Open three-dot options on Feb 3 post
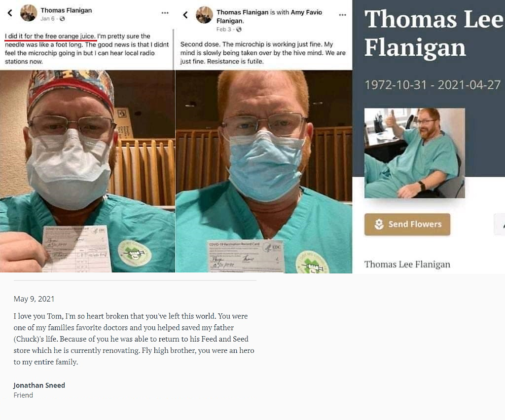505x420 pixels. 343,15
